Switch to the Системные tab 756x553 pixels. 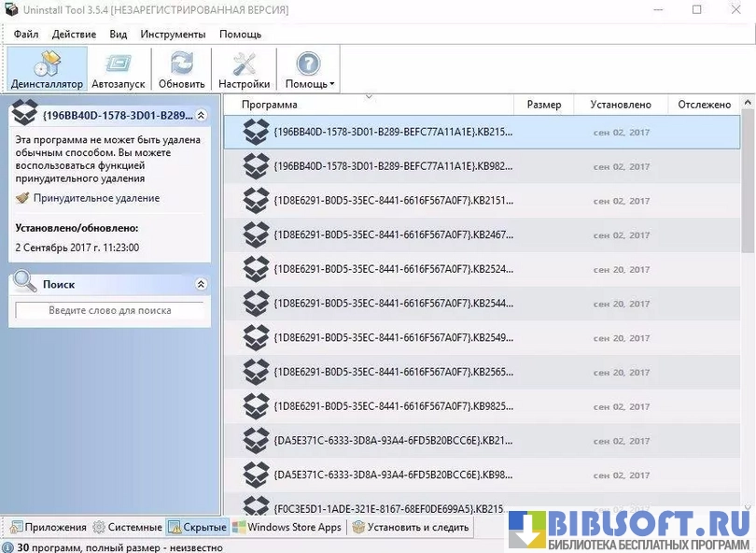click(128, 528)
